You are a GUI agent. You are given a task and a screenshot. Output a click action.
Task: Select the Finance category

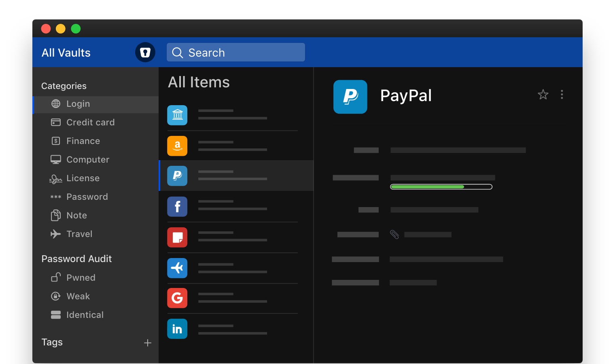tap(83, 141)
